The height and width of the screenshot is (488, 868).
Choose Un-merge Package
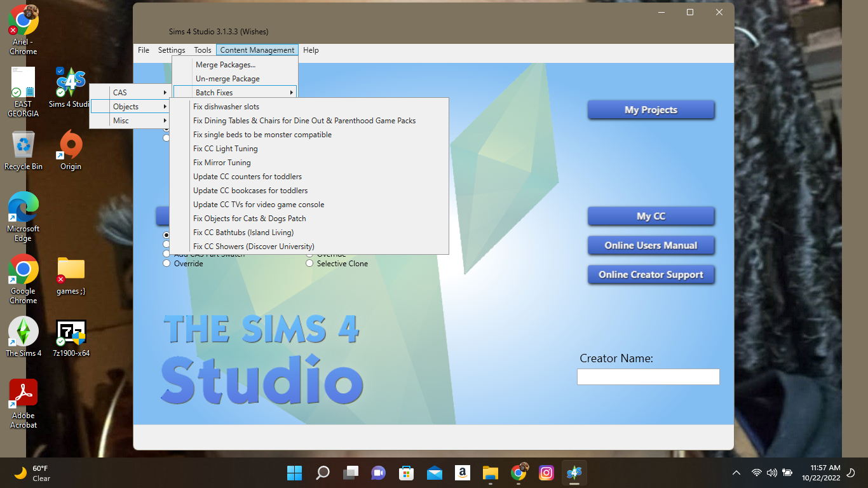235,79
